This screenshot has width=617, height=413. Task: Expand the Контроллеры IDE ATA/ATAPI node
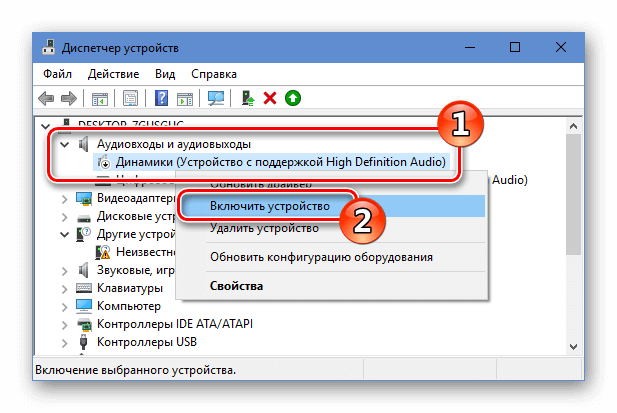65,325
